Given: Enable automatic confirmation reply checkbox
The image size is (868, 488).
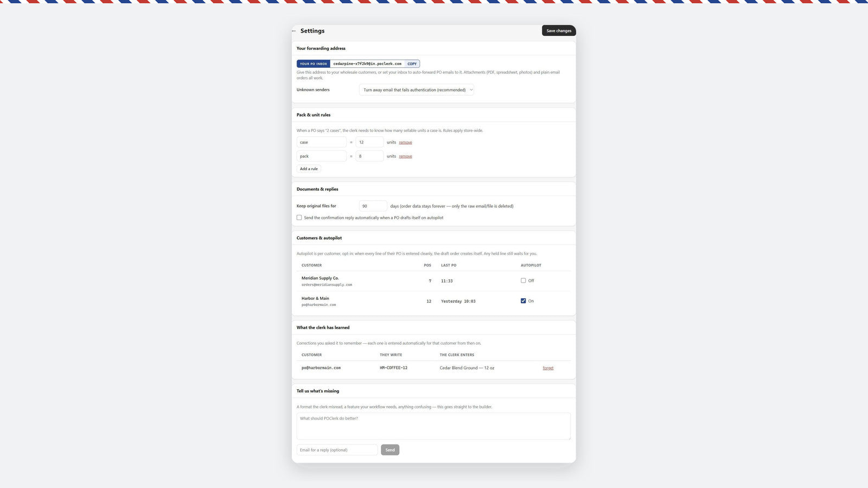Looking at the screenshot, I should tap(299, 217).
